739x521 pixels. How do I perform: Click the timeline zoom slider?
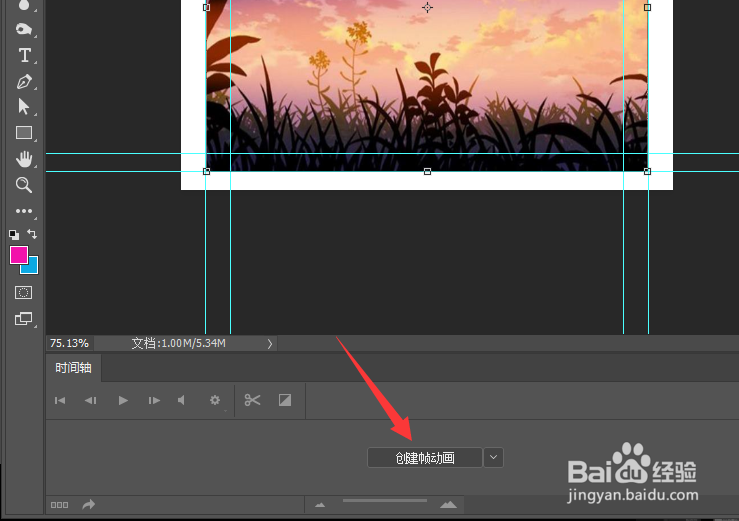click(385, 500)
